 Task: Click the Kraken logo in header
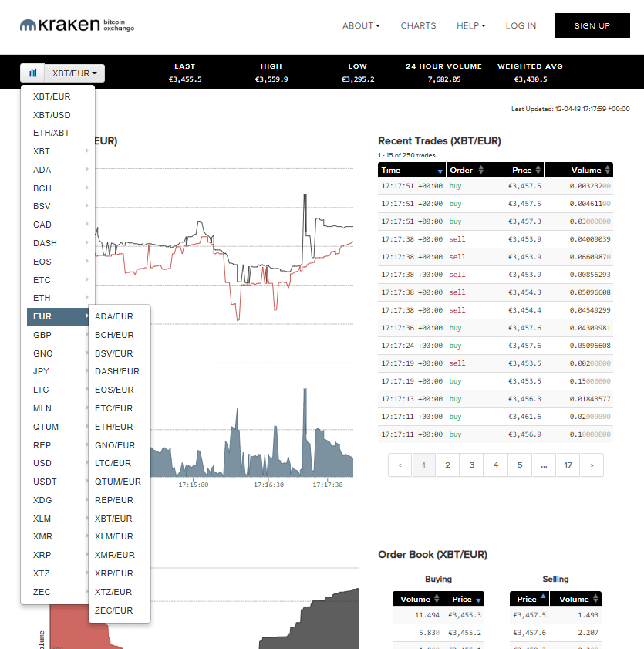[x=76, y=25]
